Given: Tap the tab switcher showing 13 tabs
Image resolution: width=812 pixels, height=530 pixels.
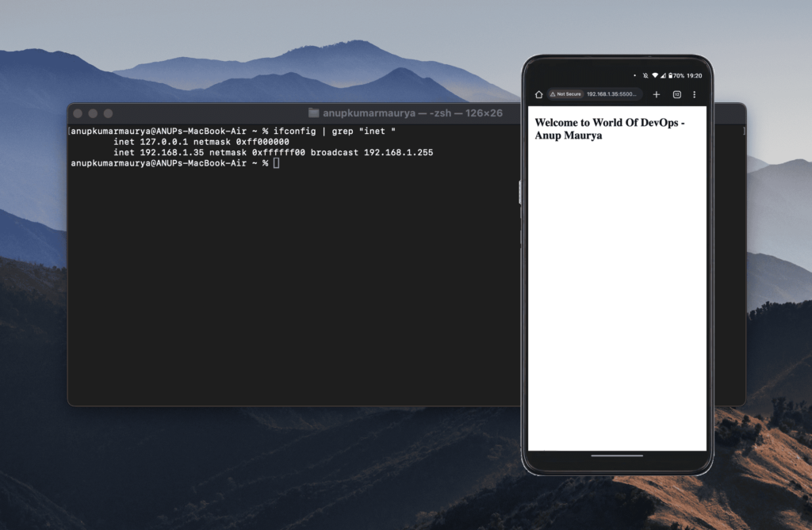Looking at the screenshot, I should (x=676, y=94).
